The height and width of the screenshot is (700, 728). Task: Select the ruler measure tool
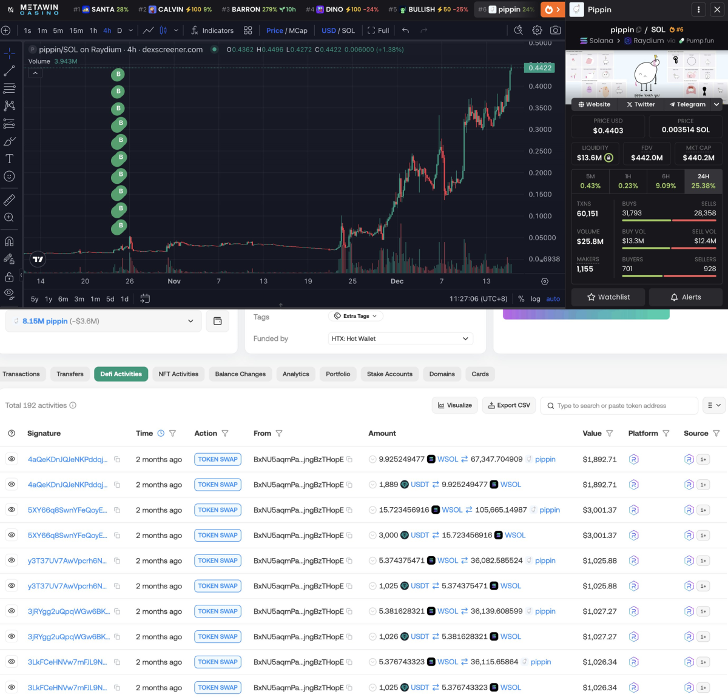tap(9, 200)
